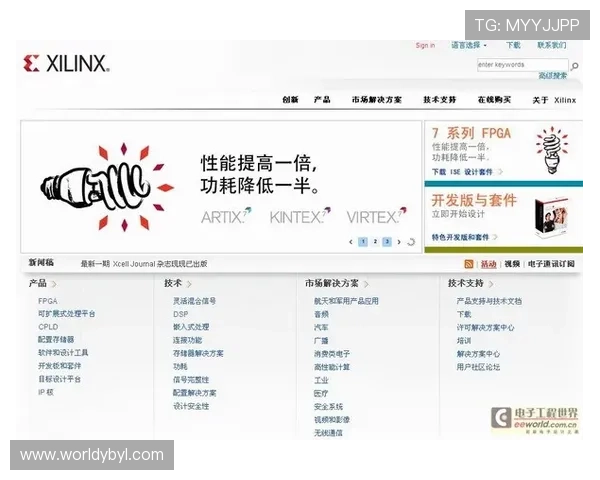600x480 pixels.
Task: Click the 联系我们 link
Action: [551, 45]
